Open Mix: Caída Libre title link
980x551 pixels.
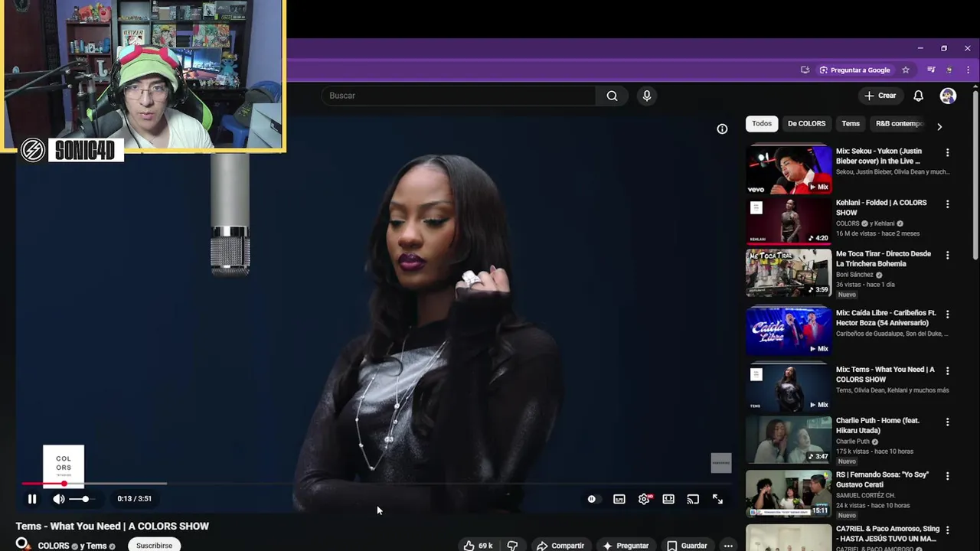click(x=887, y=318)
